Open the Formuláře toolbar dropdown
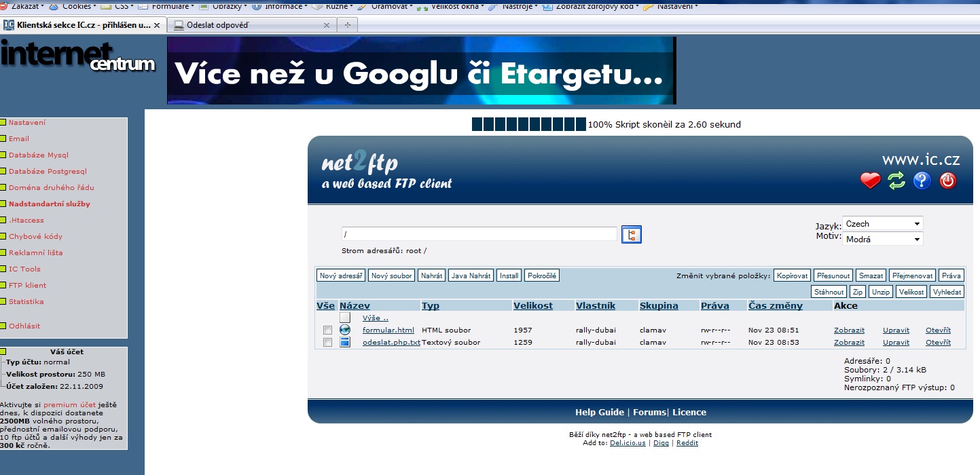 click(x=166, y=6)
